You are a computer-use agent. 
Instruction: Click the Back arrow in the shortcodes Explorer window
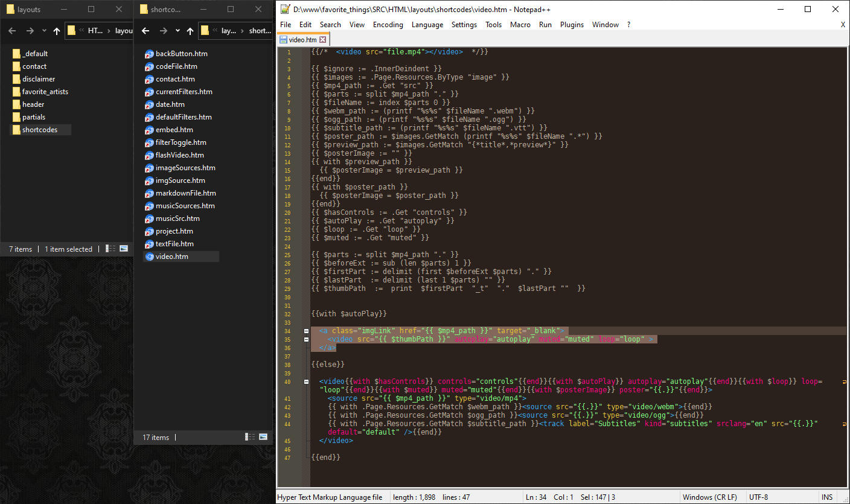145,31
